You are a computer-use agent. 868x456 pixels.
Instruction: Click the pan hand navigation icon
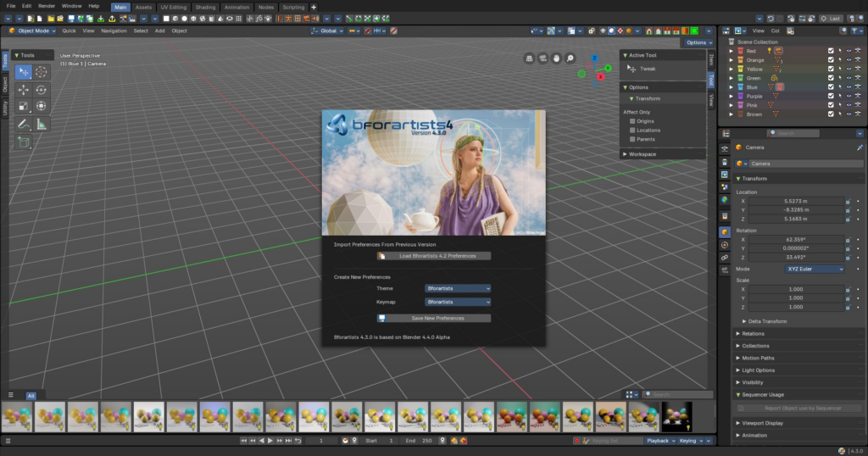[x=556, y=58]
